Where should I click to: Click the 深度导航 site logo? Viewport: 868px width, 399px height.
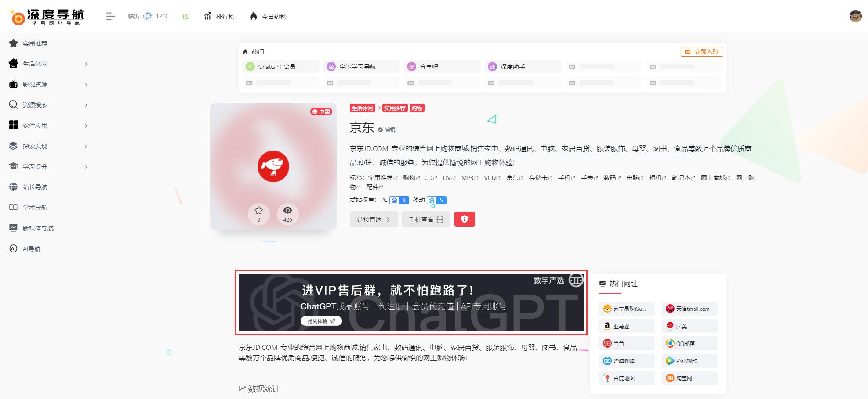pos(47,16)
